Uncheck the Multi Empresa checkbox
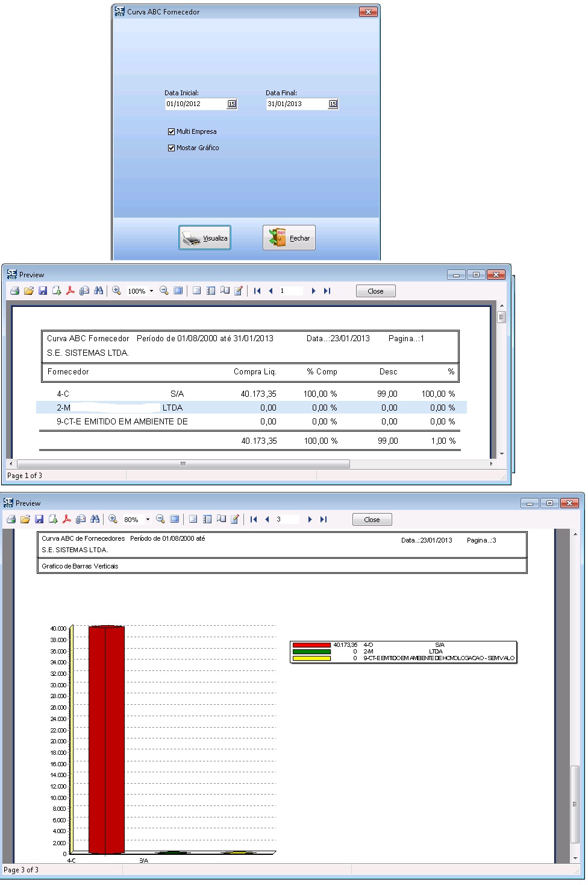This screenshot has width=588, height=885. [172, 131]
